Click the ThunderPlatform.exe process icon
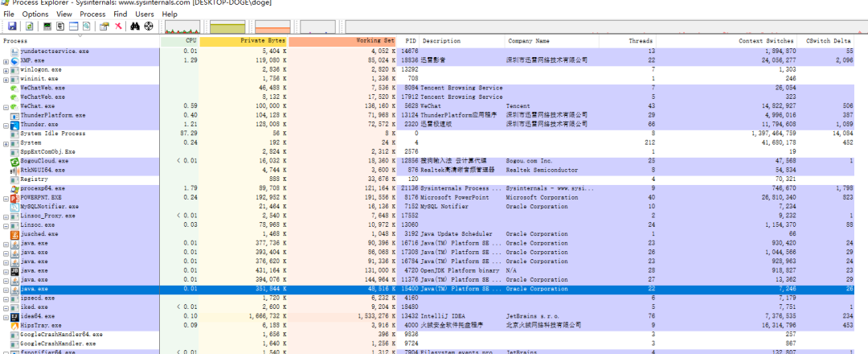Image resolution: width=868 pixels, height=354 pixels. (x=15, y=115)
